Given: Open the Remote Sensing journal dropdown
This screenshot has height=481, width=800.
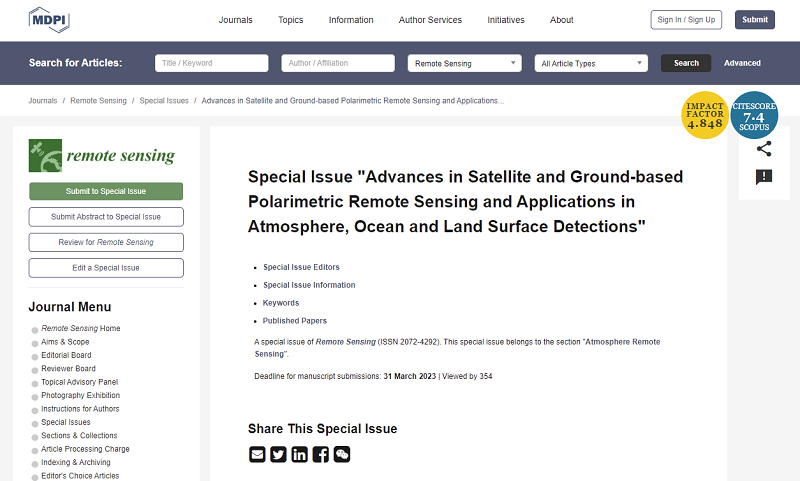Looking at the screenshot, I should coord(465,63).
